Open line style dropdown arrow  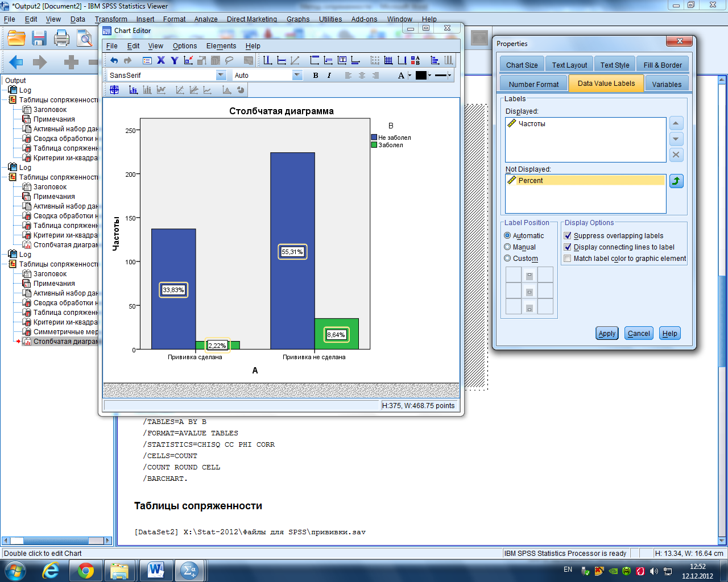point(449,75)
